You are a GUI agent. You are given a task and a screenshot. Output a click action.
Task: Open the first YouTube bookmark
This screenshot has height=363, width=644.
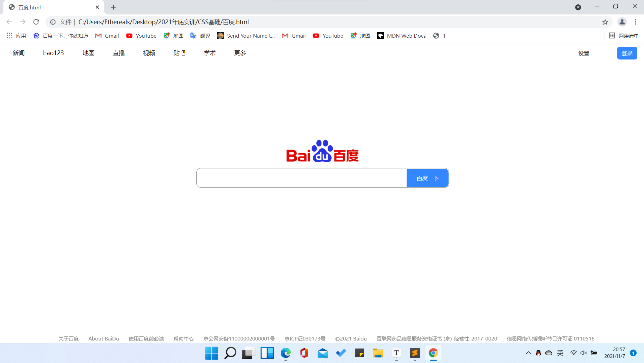tap(141, 36)
